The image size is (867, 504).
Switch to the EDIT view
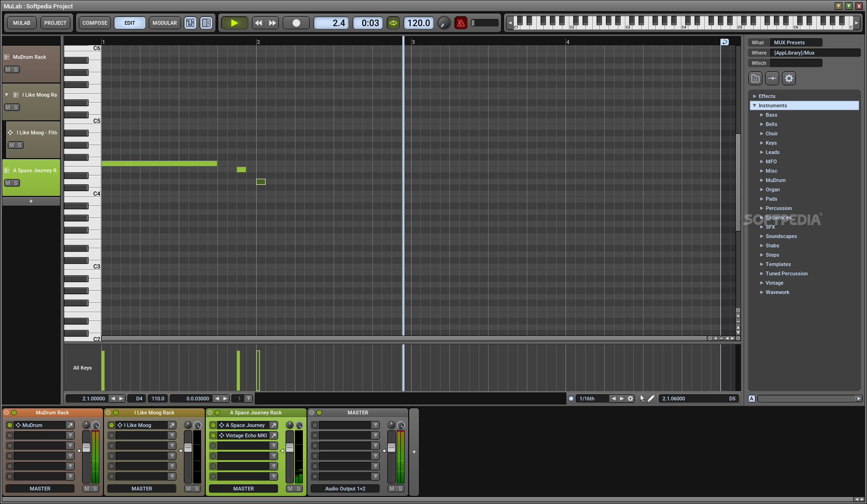click(x=130, y=23)
